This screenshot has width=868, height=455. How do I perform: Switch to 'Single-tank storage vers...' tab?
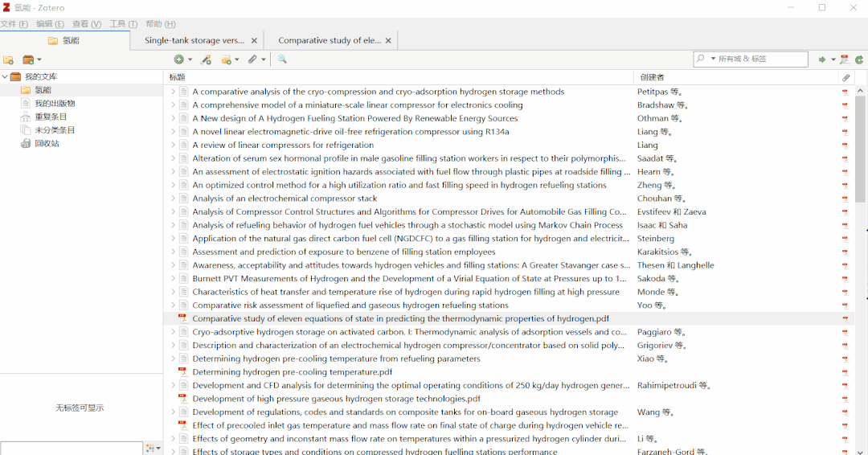pyautogui.click(x=194, y=40)
